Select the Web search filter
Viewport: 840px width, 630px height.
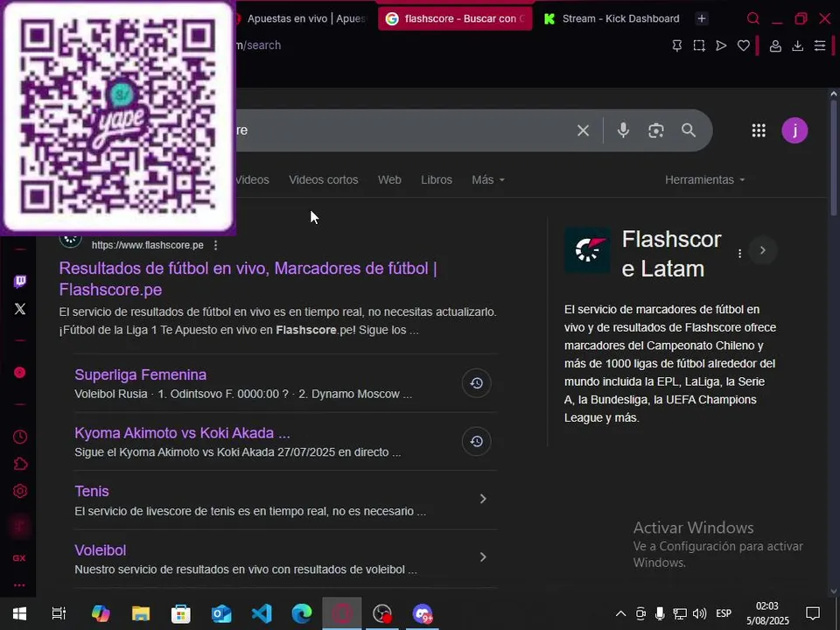click(389, 180)
